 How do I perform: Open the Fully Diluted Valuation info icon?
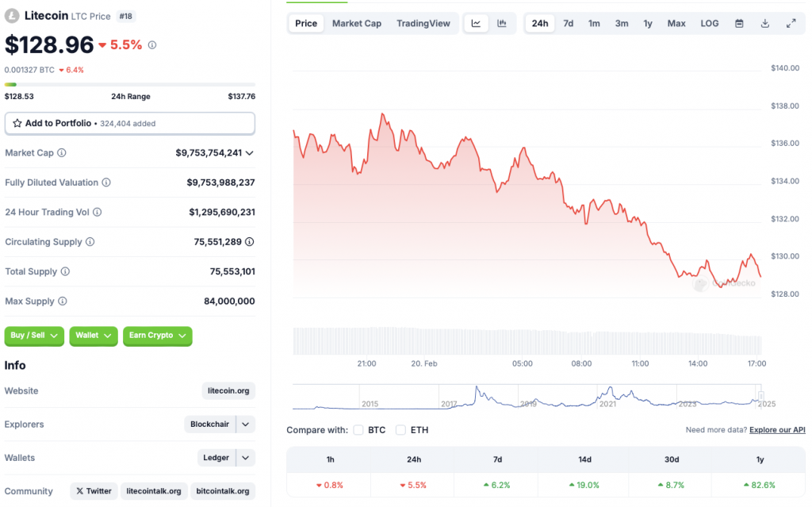(x=106, y=182)
